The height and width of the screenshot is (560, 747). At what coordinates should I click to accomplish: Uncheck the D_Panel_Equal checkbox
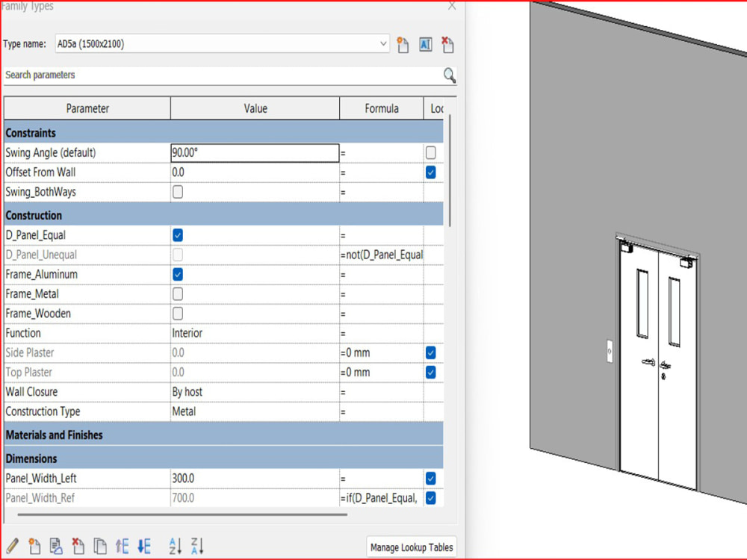(x=178, y=235)
